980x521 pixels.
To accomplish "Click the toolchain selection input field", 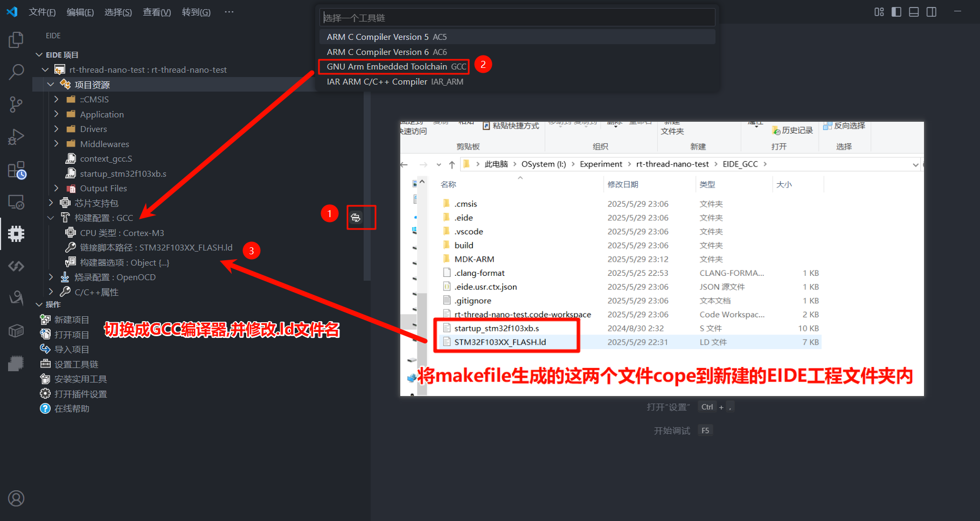I will 517,18.
